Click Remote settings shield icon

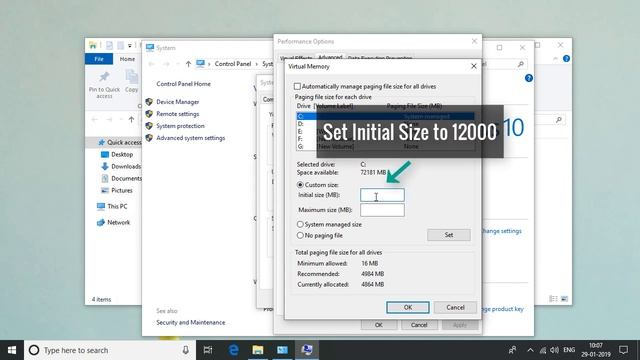click(x=149, y=114)
